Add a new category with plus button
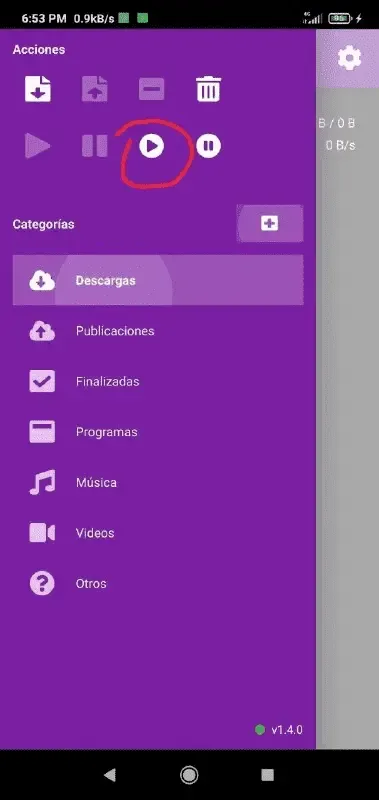 click(270, 223)
